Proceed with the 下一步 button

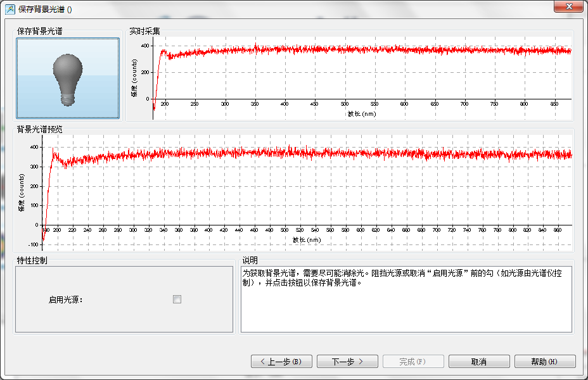pyautogui.click(x=347, y=362)
